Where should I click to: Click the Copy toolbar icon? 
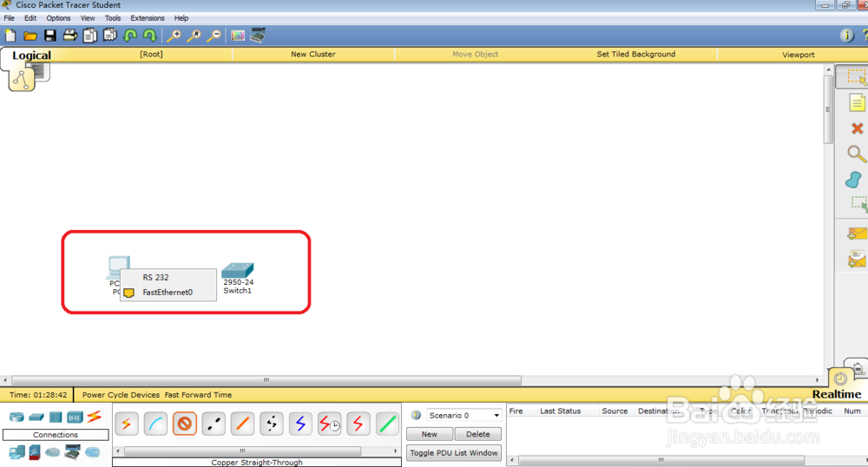point(89,36)
